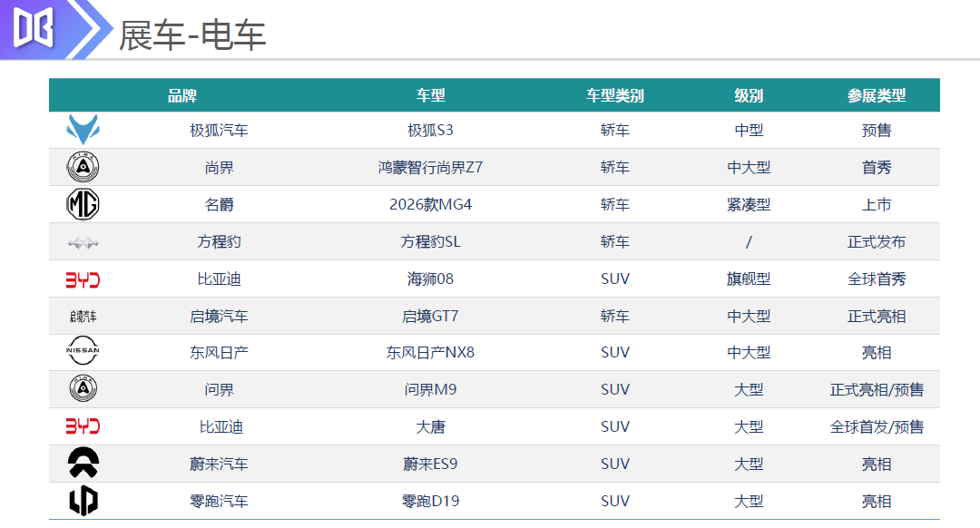Image resolution: width=980 pixels, height=528 pixels.
Task: Click the 比亚迪 cell in 海狮08 row
Action: point(219,279)
